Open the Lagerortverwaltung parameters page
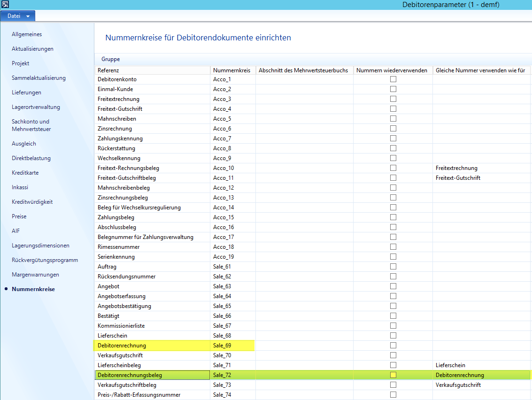Screen dimensions: 532x400 [x=36, y=107]
